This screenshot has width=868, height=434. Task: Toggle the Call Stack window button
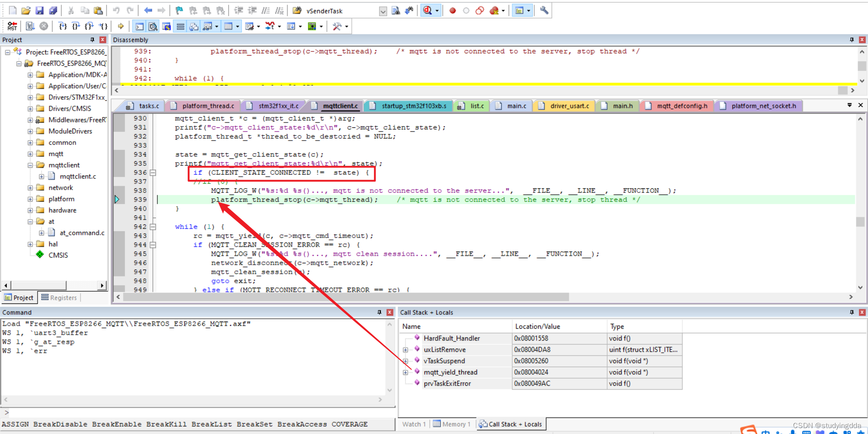tap(194, 26)
